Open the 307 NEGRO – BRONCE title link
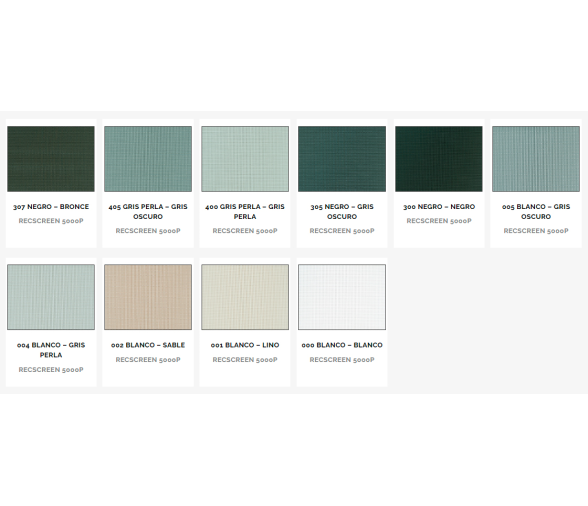Image resolution: width=588 pixels, height=506 pixels. (x=51, y=207)
